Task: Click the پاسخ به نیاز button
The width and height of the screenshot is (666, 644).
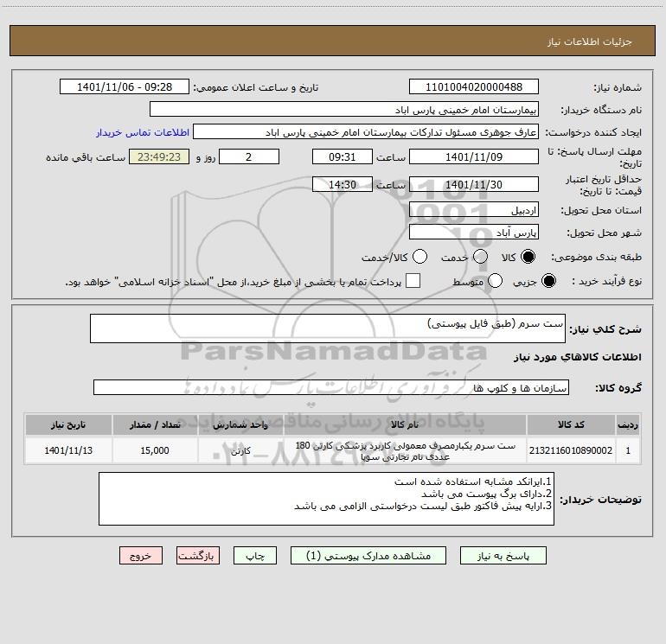Action: click(503, 556)
